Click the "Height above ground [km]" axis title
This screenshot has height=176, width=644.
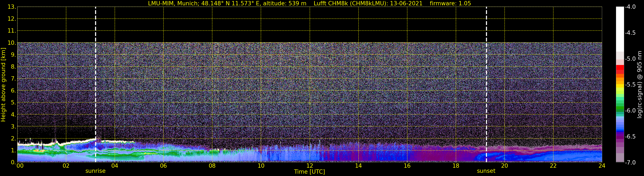[3, 85]
